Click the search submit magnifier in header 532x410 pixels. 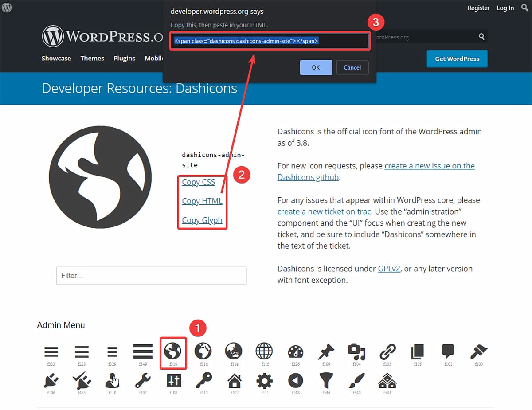click(481, 37)
